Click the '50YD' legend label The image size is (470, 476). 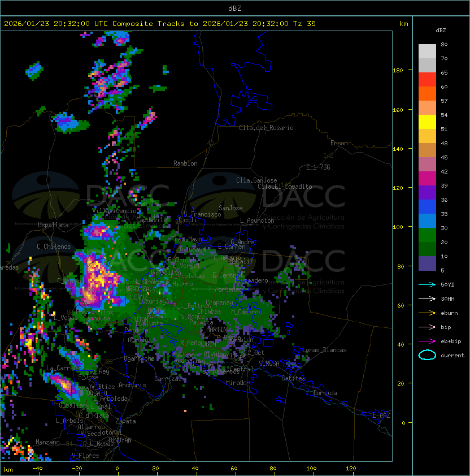point(447,285)
